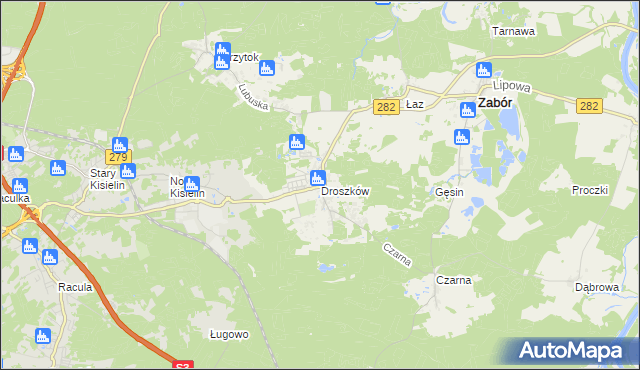640x370 pixels.
Task: Select the Raculka label at left edge
Action: [15, 199]
